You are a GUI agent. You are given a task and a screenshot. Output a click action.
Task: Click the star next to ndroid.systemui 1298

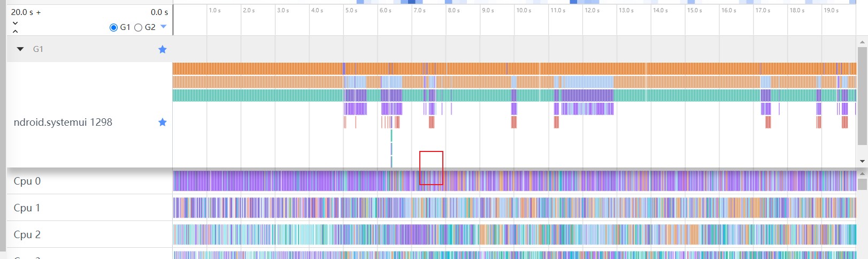(163, 122)
